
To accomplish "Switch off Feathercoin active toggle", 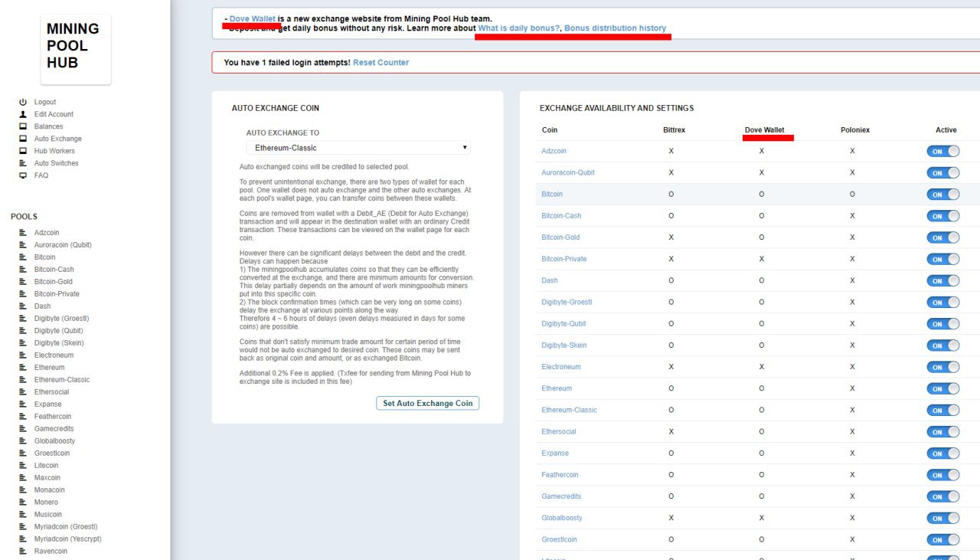I will click(x=943, y=475).
